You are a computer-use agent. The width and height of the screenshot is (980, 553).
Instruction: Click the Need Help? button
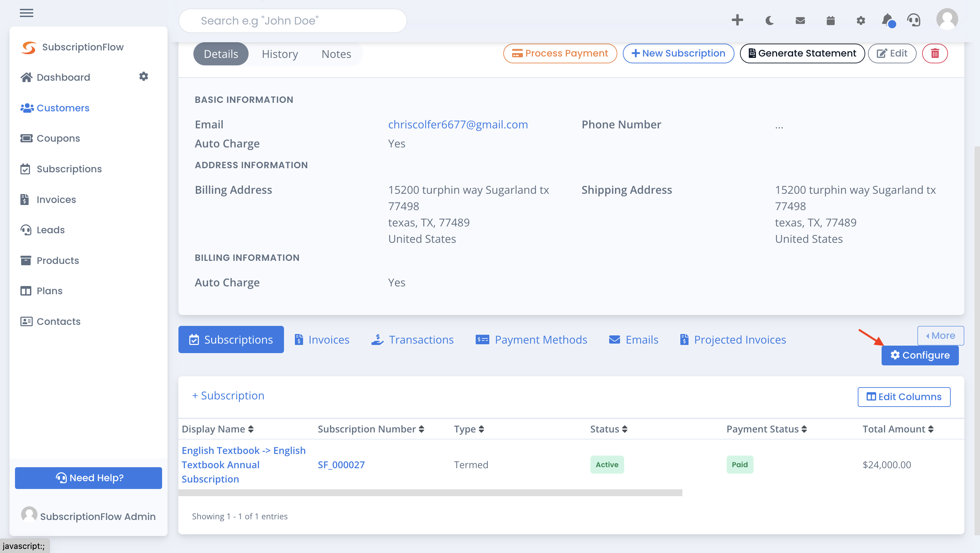(x=88, y=478)
